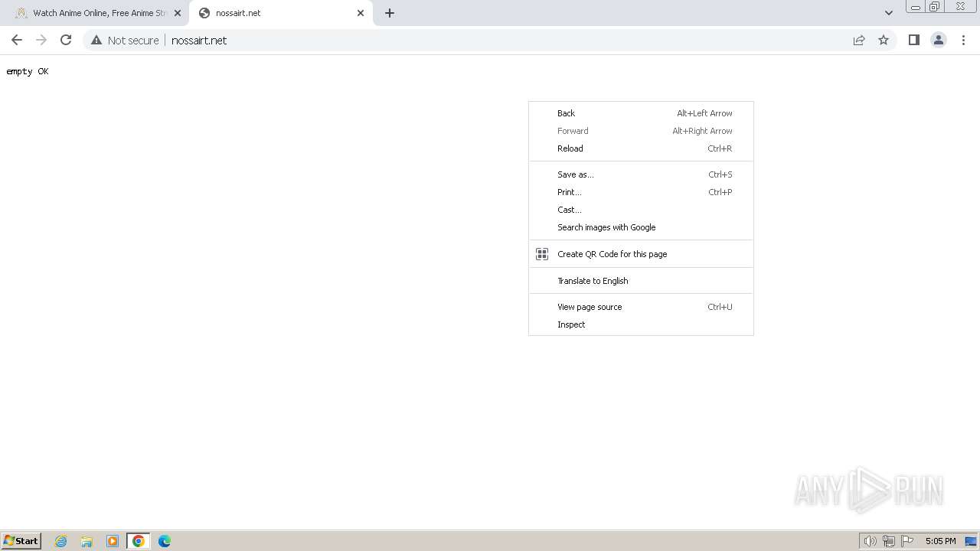Minimize the Chrome window

click(916, 7)
